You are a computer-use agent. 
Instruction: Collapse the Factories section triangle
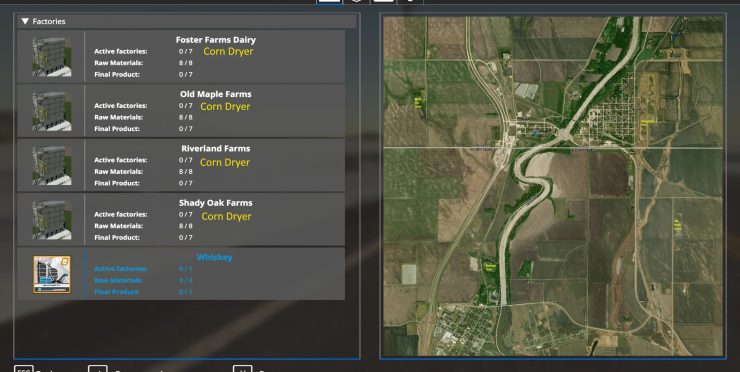point(25,21)
